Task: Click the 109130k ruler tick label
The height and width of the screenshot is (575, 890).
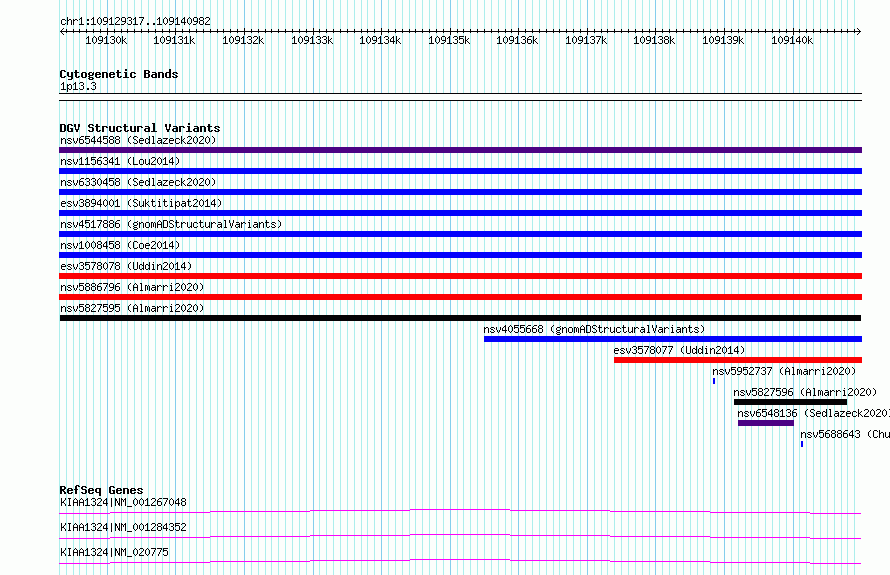Action: [106, 40]
